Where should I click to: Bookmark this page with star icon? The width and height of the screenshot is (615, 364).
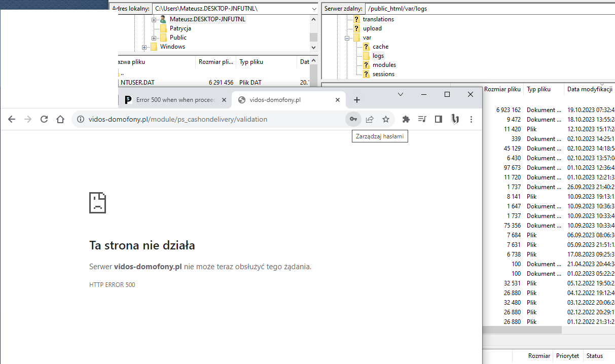[x=386, y=119]
